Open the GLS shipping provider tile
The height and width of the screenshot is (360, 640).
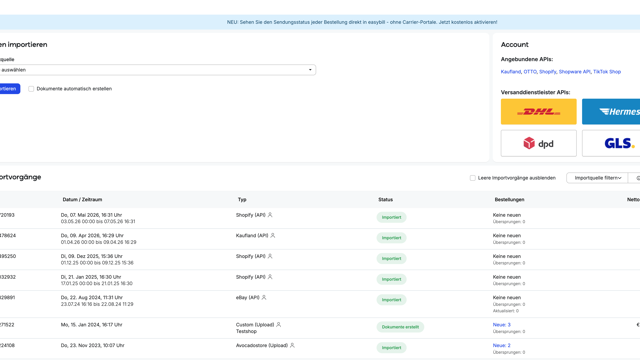(611, 143)
